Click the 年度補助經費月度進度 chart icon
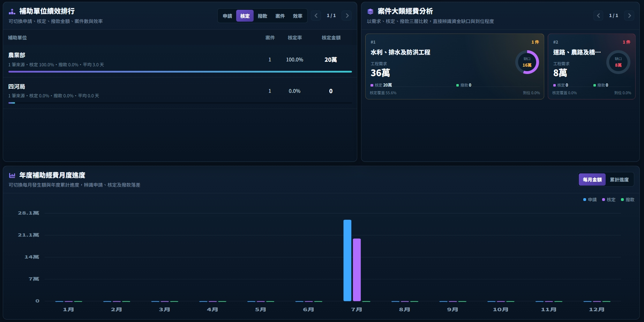The image size is (644, 322). click(x=12, y=175)
